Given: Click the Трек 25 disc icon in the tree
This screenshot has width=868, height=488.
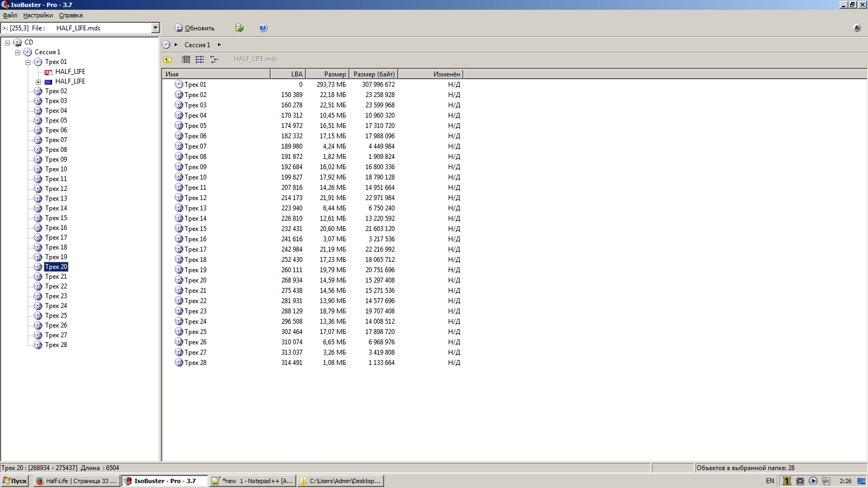Looking at the screenshot, I should pyautogui.click(x=38, y=316).
